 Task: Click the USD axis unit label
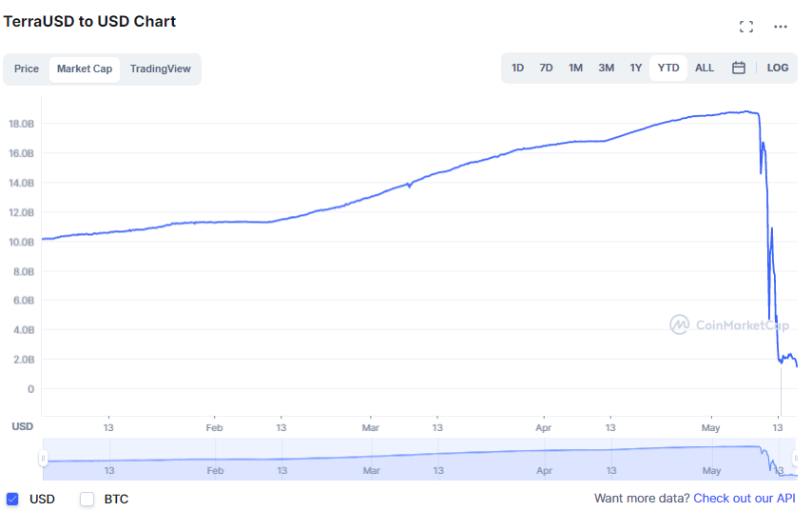pyautogui.click(x=22, y=426)
